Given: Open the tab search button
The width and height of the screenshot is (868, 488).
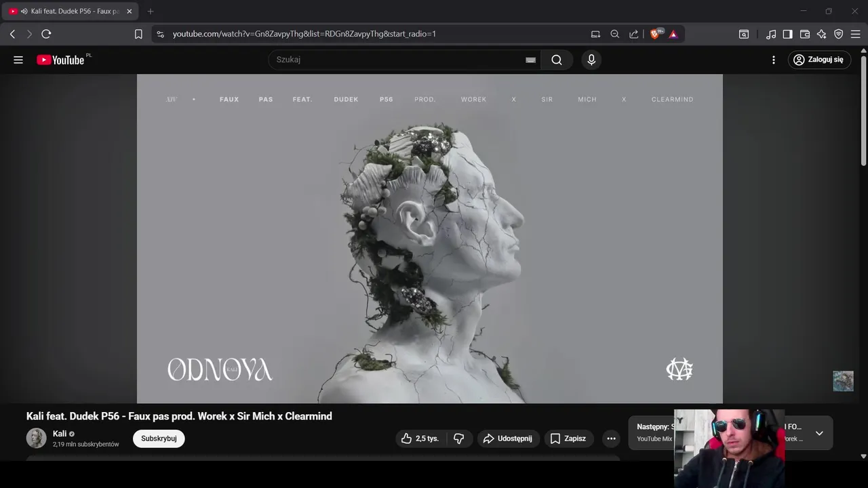Looking at the screenshot, I should tap(744, 34).
